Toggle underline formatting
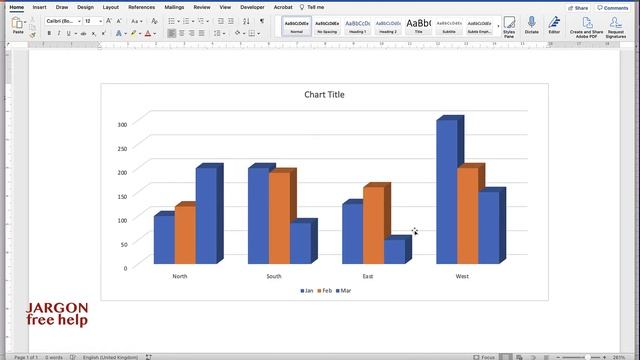 [68, 33]
